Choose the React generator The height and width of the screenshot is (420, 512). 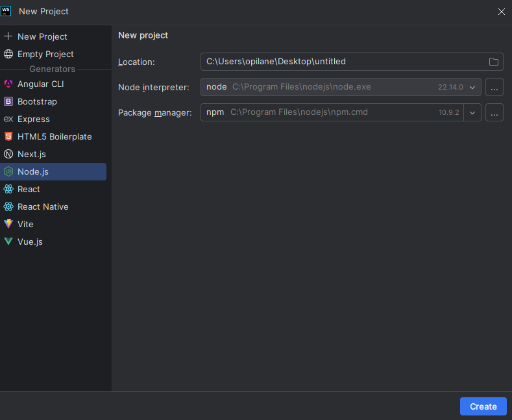[53, 189]
